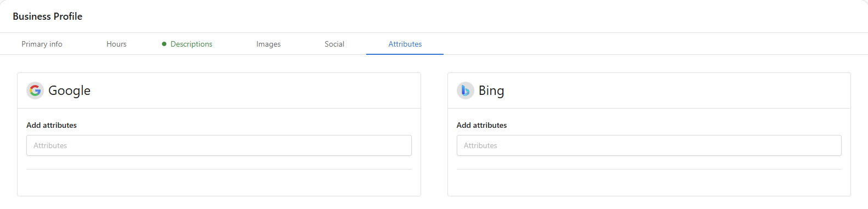Focus the Google Attributes input field
868x209 pixels.
[x=219, y=145]
